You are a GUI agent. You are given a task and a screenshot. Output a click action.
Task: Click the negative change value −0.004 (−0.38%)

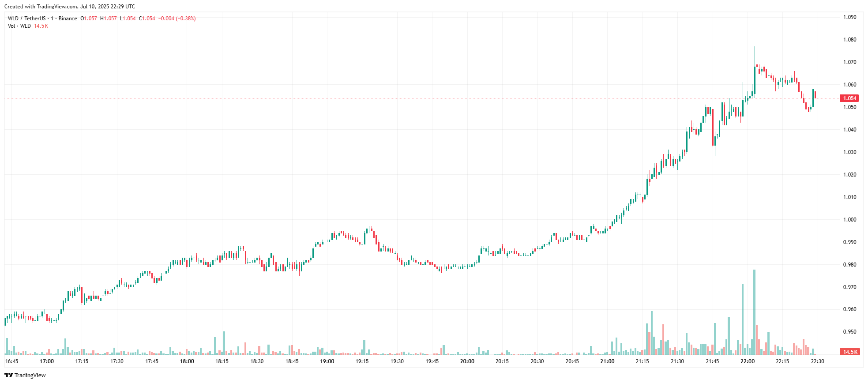click(x=177, y=19)
